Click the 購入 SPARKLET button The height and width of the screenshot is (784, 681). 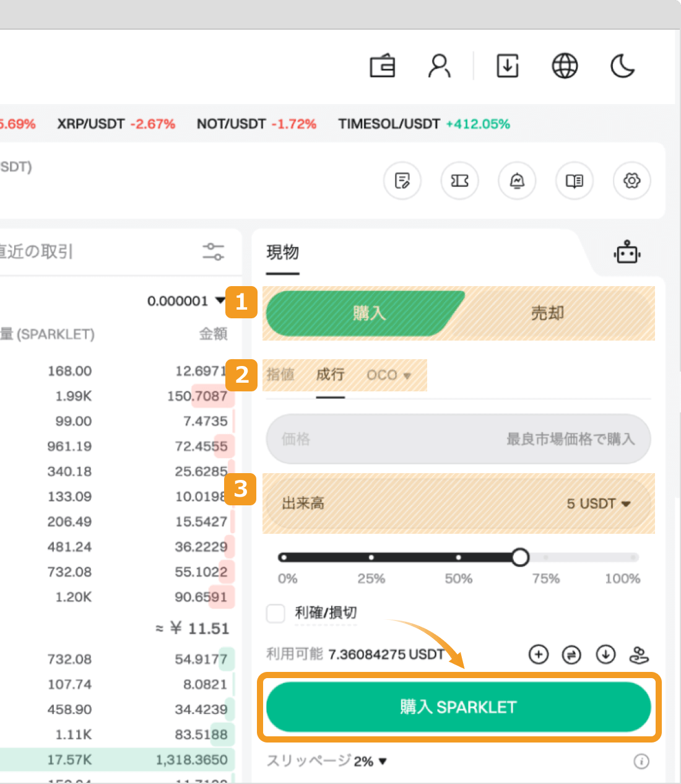(459, 707)
